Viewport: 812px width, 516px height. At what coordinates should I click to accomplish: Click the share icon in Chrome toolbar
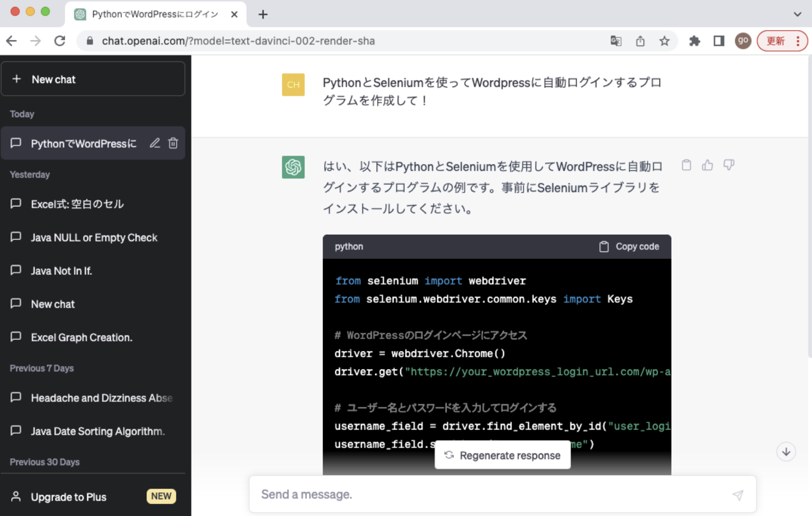[x=641, y=41]
